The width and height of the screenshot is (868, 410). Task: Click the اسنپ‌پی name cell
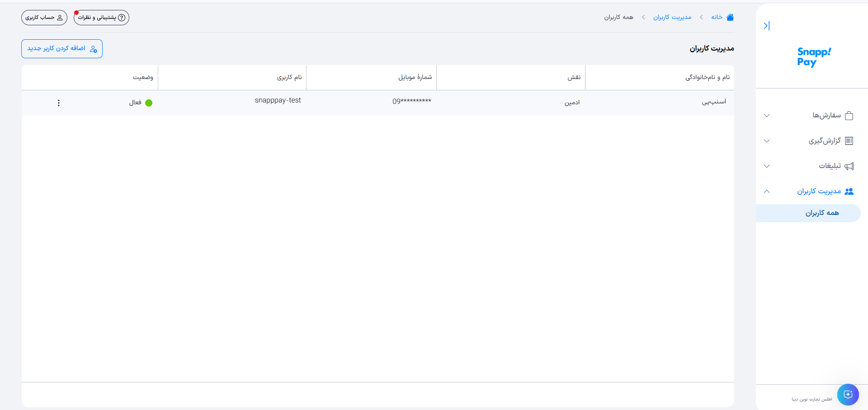coord(714,102)
